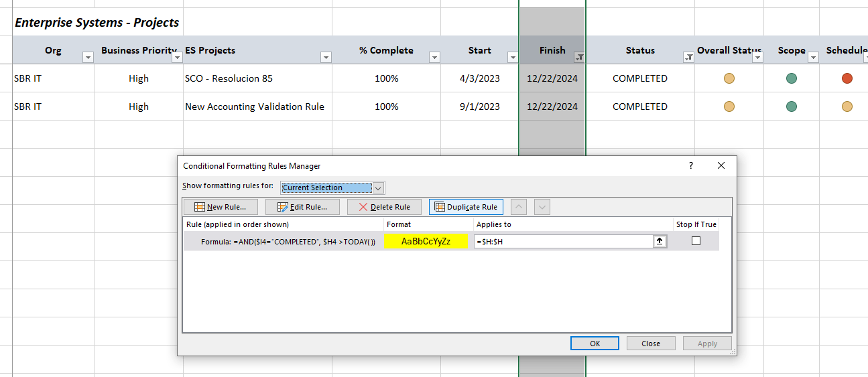Click 'Rule (applied in order shown)' header
868x377 pixels.
[x=237, y=224]
